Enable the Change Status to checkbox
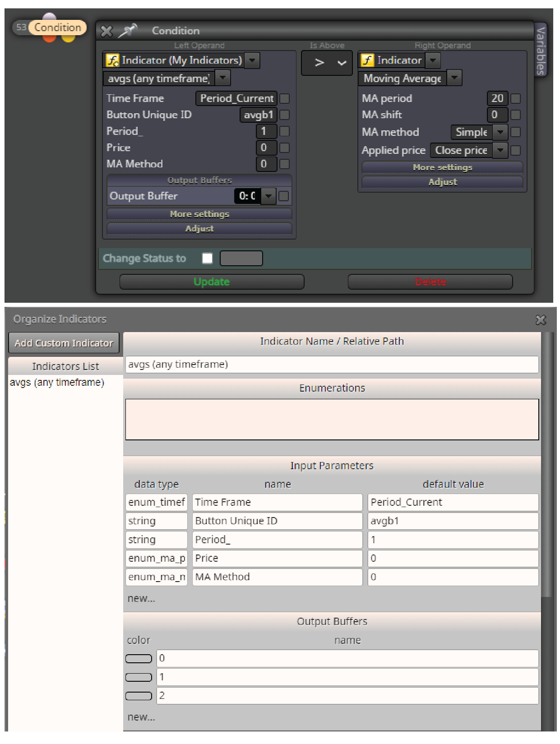 [x=208, y=258]
